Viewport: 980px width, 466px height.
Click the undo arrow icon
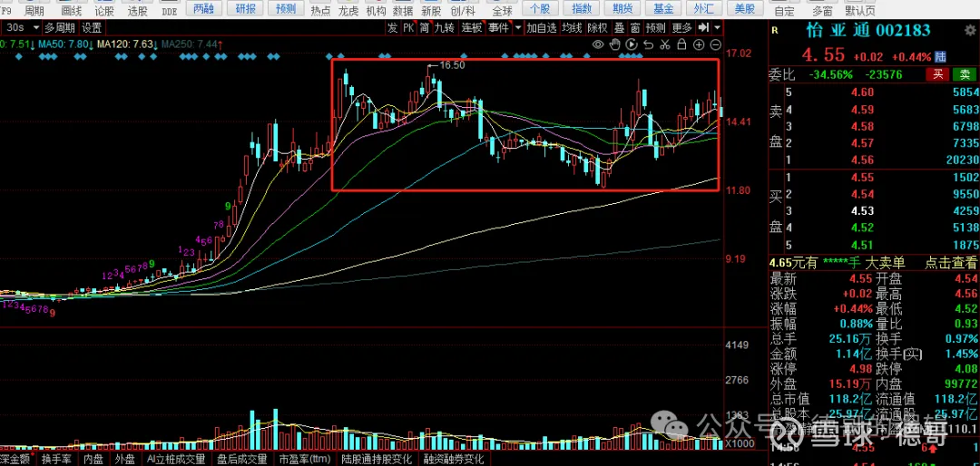tap(649, 44)
